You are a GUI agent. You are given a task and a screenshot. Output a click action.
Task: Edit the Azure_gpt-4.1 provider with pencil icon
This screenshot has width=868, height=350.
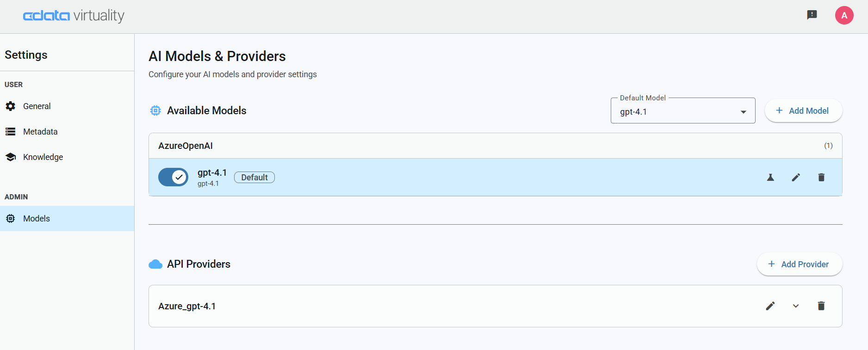770,306
